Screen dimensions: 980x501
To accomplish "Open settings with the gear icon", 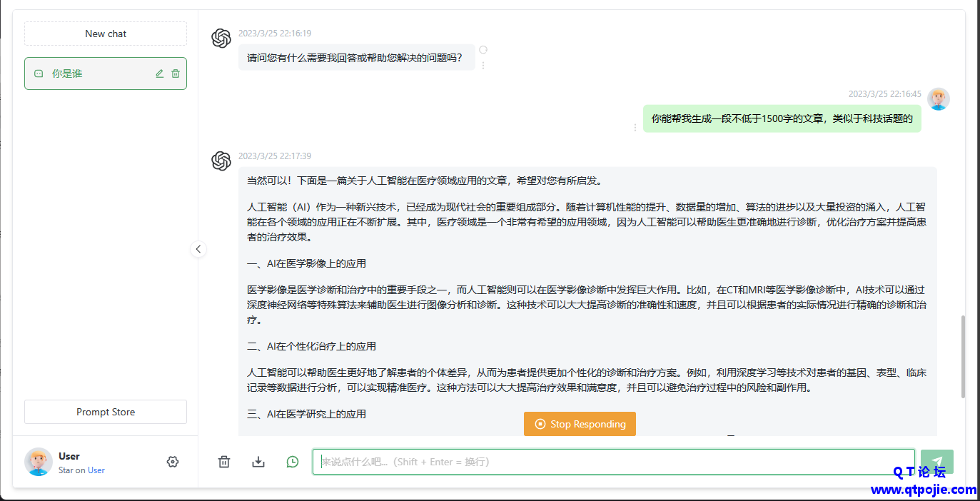I will coord(172,462).
